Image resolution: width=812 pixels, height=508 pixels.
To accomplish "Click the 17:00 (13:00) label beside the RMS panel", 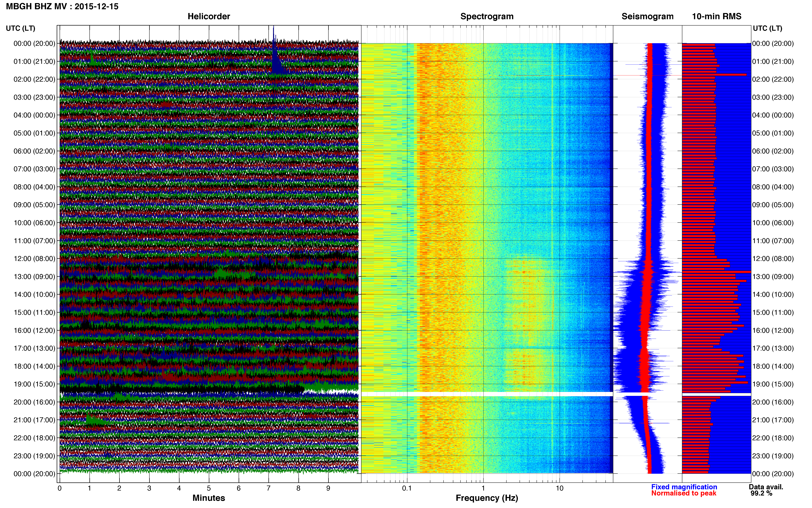I will point(773,348).
